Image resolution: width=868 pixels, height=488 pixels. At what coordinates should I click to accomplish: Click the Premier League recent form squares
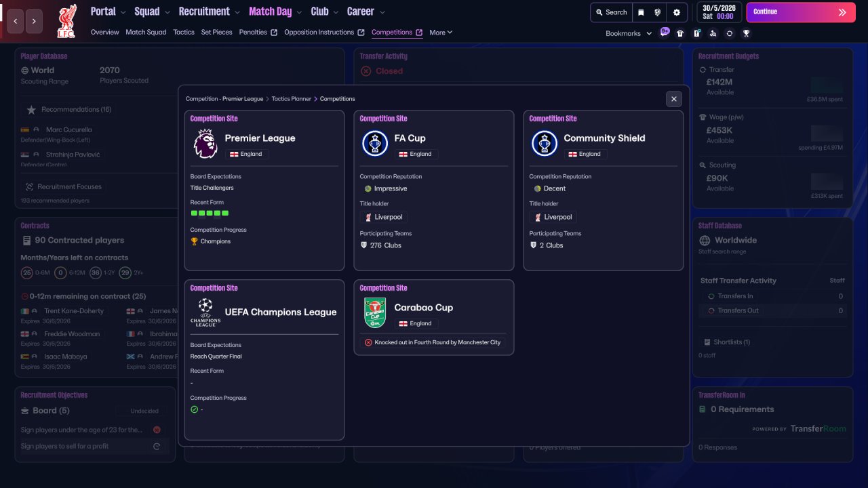tap(210, 213)
